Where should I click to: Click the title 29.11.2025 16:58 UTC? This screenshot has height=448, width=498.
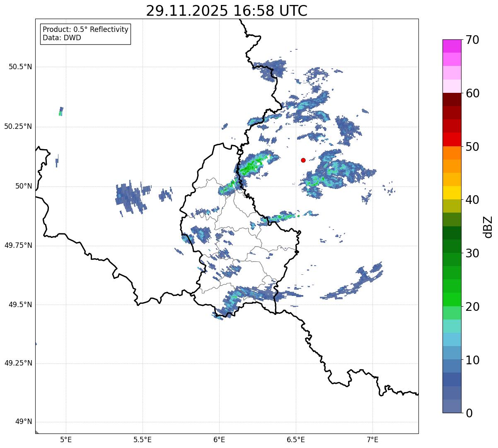point(227,11)
